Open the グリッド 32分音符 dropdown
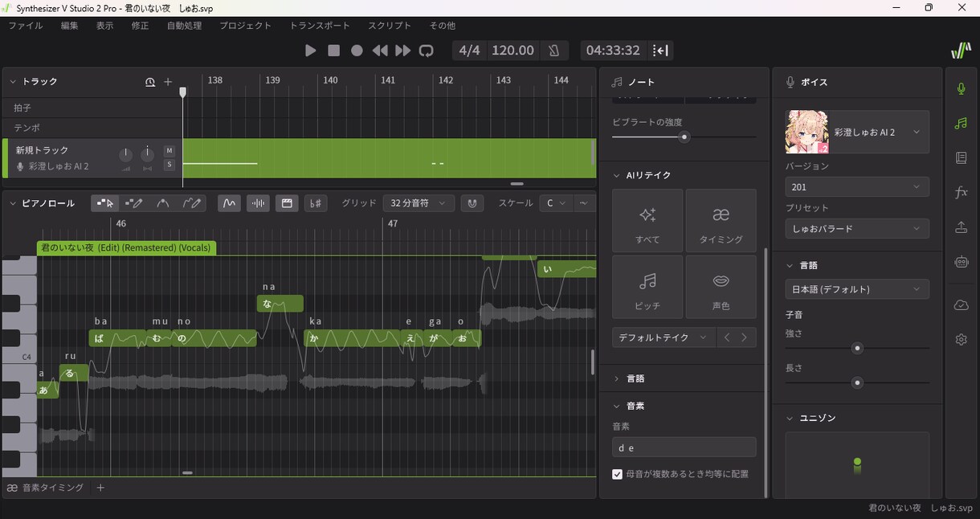Image resolution: width=980 pixels, height=519 pixels. click(x=419, y=203)
